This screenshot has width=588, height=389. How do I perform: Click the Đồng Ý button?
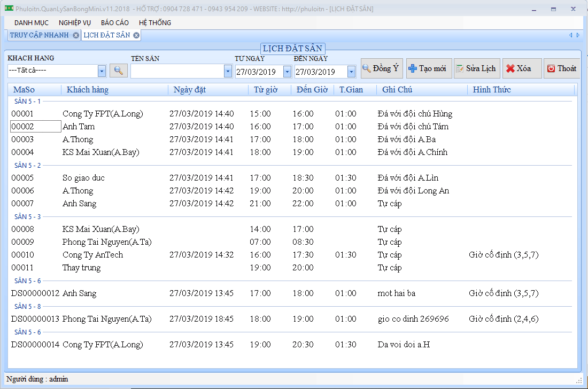point(382,68)
